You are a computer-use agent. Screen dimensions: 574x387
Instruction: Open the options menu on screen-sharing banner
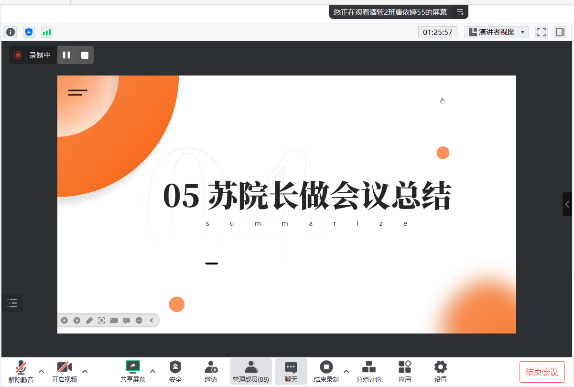pyautogui.click(x=460, y=12)
